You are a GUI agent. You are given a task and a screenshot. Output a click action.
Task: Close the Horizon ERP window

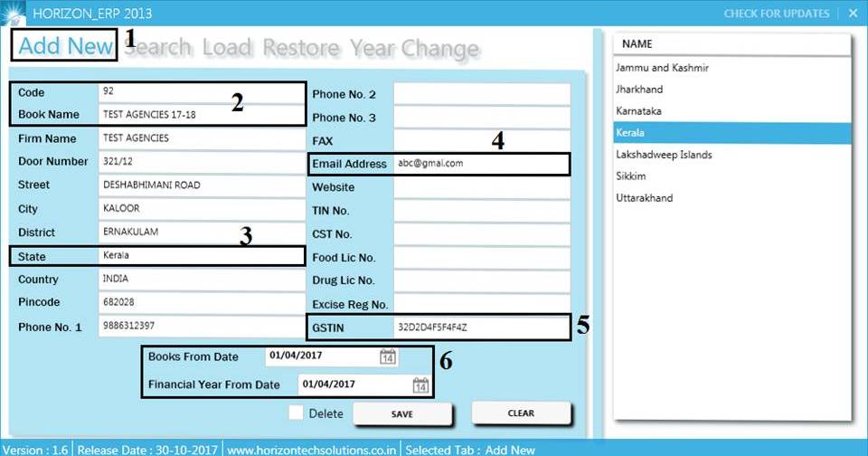coord(853,14)
